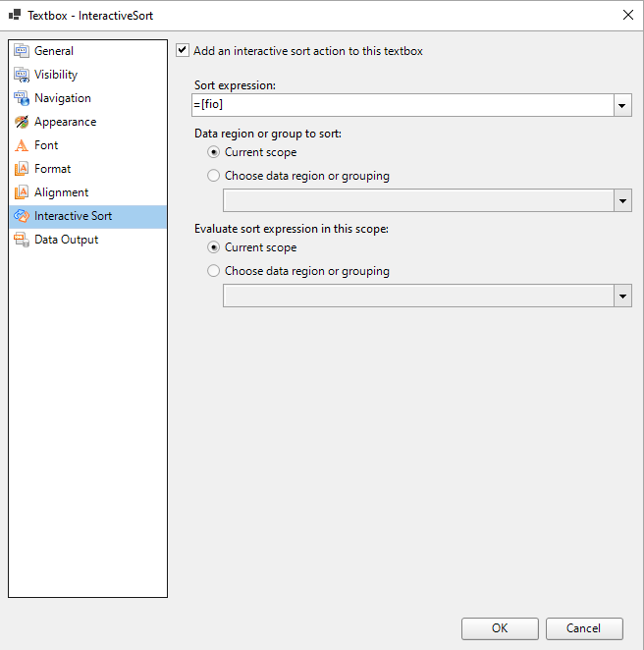Select Current scope under Evaluate sort expression
Viewport: 644px width, 650px height.
pos(214,247)
